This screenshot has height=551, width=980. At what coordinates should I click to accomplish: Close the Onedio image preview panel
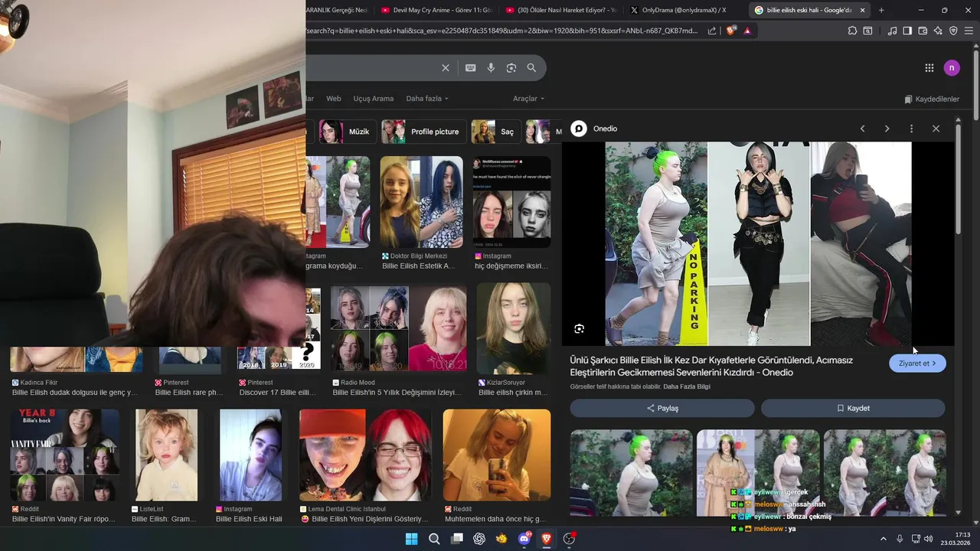click(x=936, y=129)
